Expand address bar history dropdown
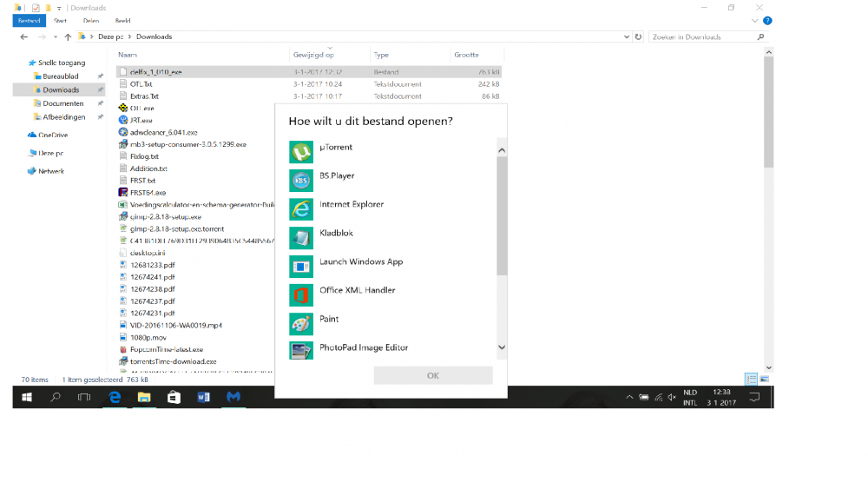Viewport: 868px width, 489px height. [x=626, y=36]
